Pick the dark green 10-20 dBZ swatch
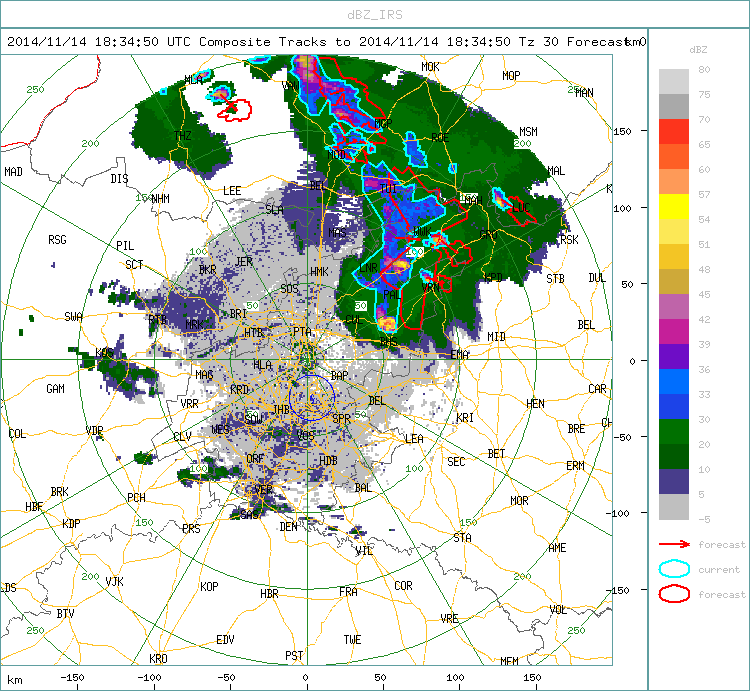 tap(673, 457)
